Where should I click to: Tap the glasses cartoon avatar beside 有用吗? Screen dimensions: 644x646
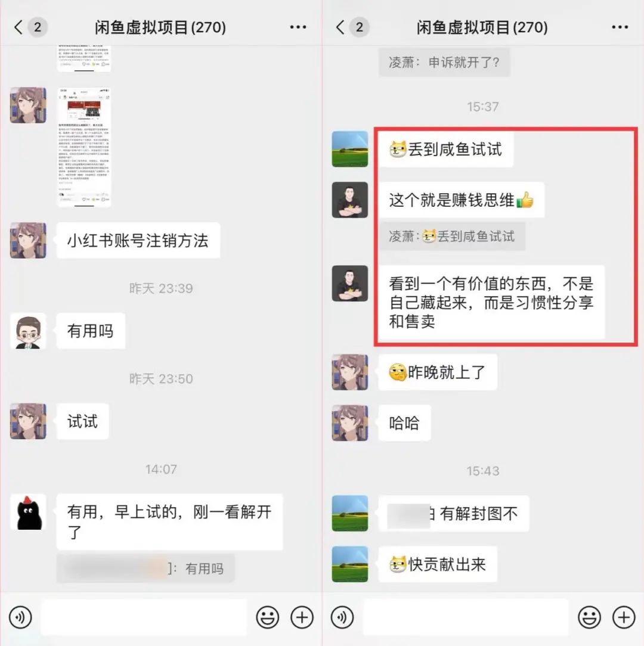coord(28,331)
